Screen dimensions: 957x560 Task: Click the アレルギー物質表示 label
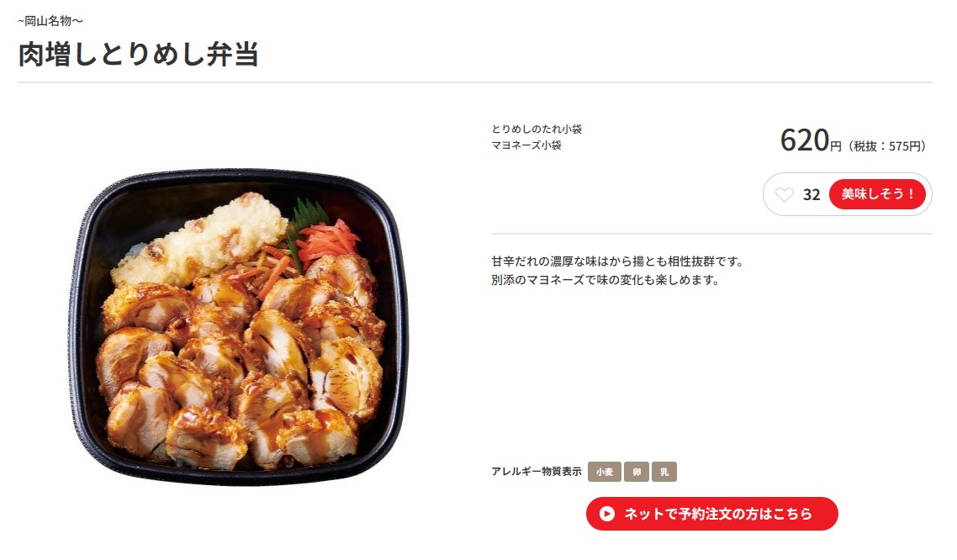537,472
